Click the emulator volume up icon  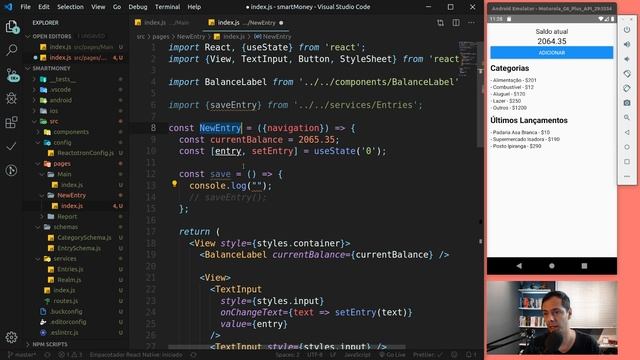(x=627, y=44)
